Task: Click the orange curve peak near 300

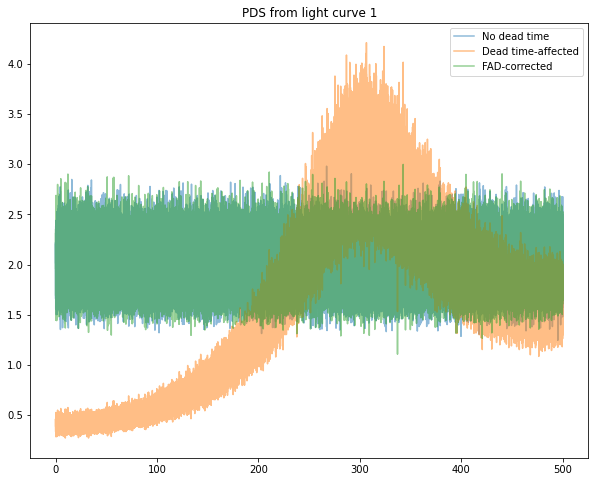Action: pos(366,43)
